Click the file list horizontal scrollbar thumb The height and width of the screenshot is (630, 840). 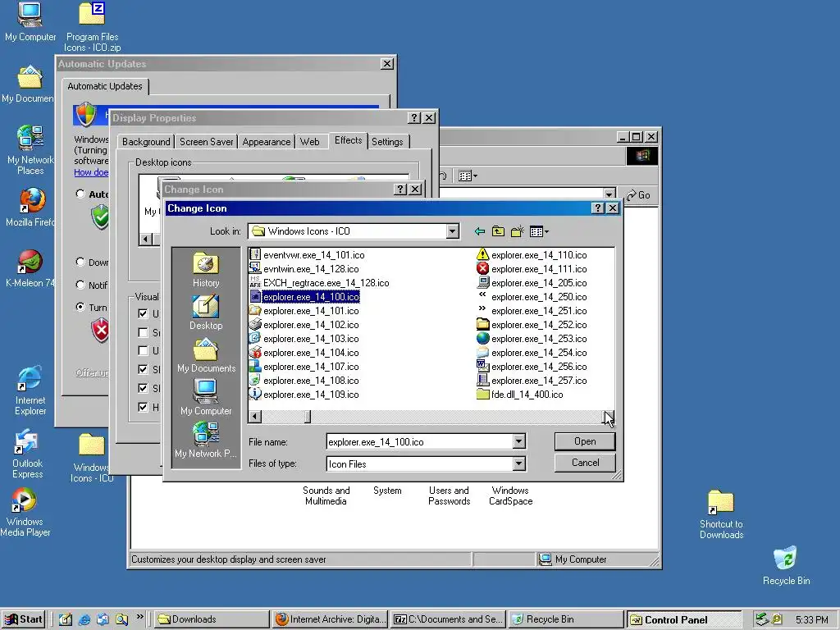coord(308,416)
